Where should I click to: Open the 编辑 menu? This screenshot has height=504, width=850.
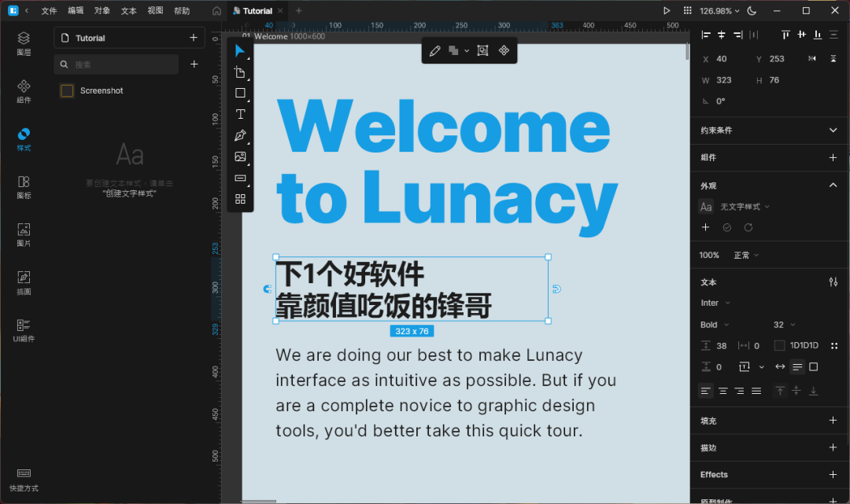coord(76,11)
